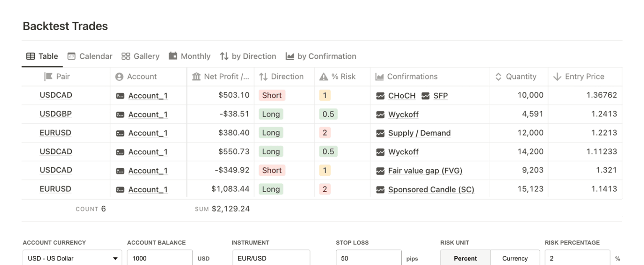
Task: Click the Short tag in first USDCAD row
Action: pos(272,95)
